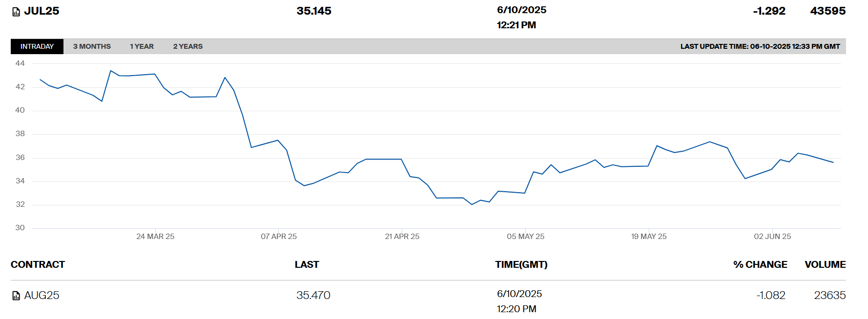Click the % CHANGE column header
868x319 pixels.
click(760, 264)
